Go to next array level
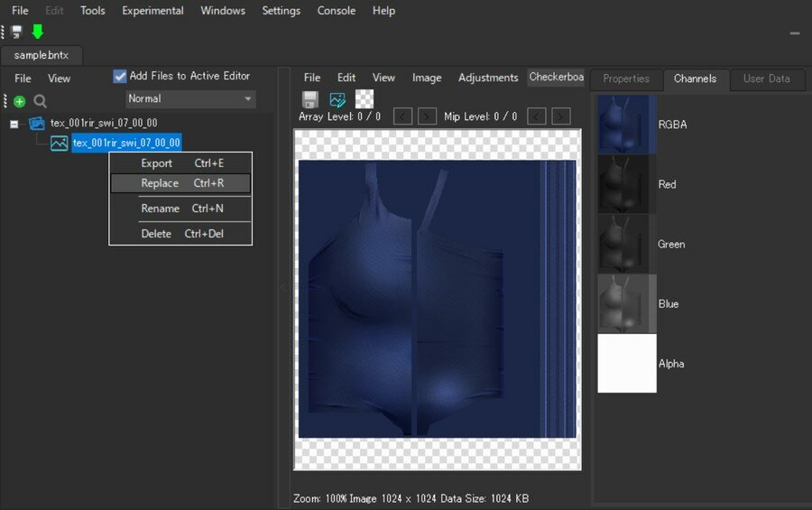Screen dimensions: 812x510 [427, 116]
